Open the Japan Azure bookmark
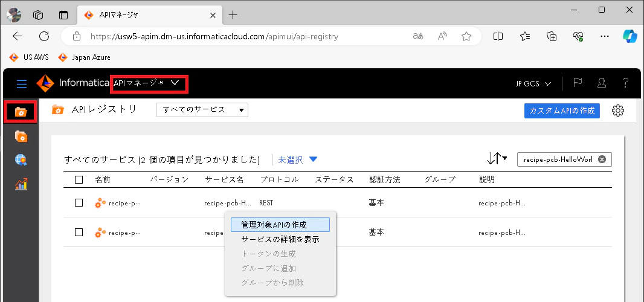Screen dimensions: 644x302 pyautogui.click(x=85, y=57)
